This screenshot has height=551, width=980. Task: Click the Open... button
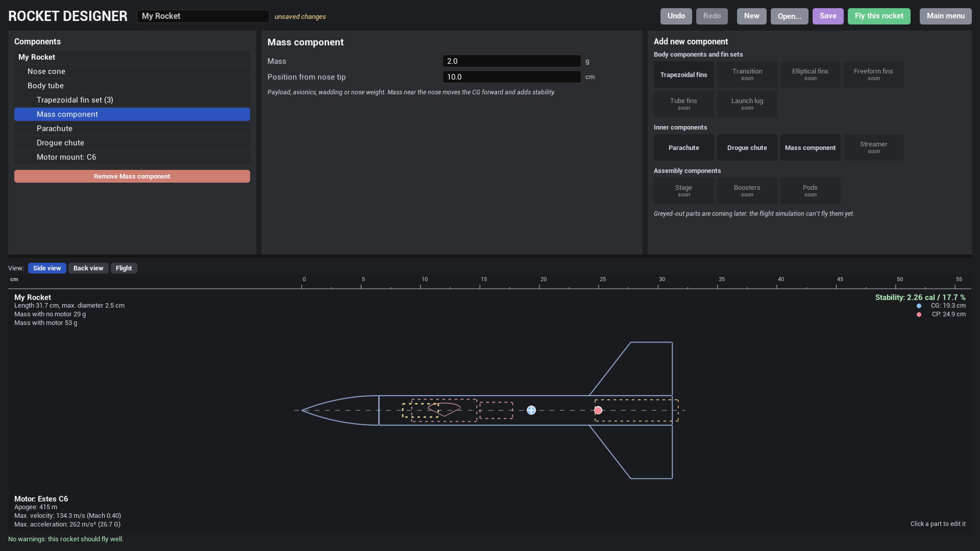coord(789,16)
